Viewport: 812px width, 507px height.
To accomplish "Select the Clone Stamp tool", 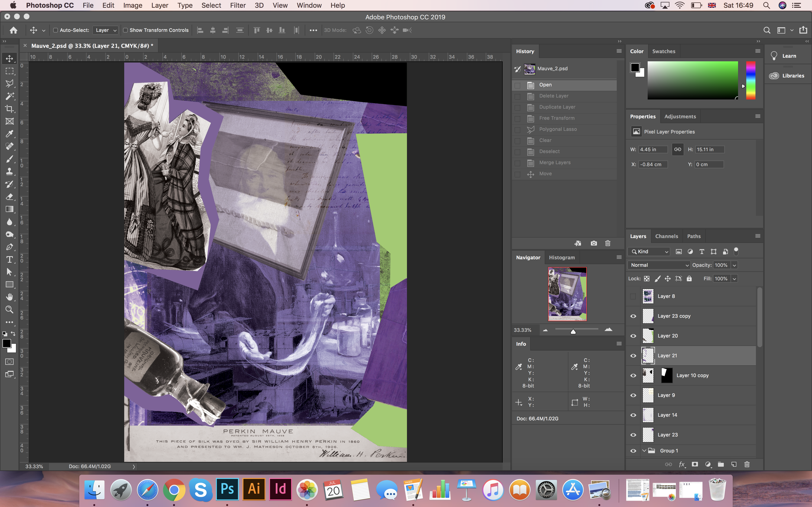I will [9, 171].
